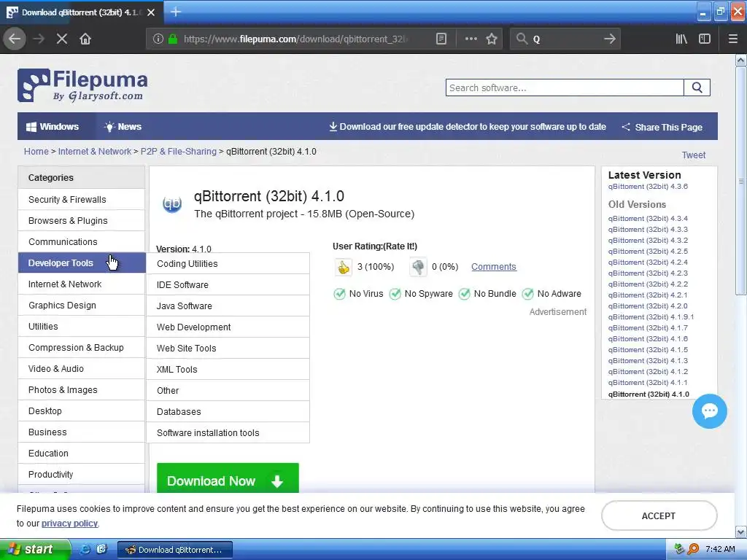Open Video & Audio category
The height and width of the screenshot is (560, 747).
click(82, 368)
